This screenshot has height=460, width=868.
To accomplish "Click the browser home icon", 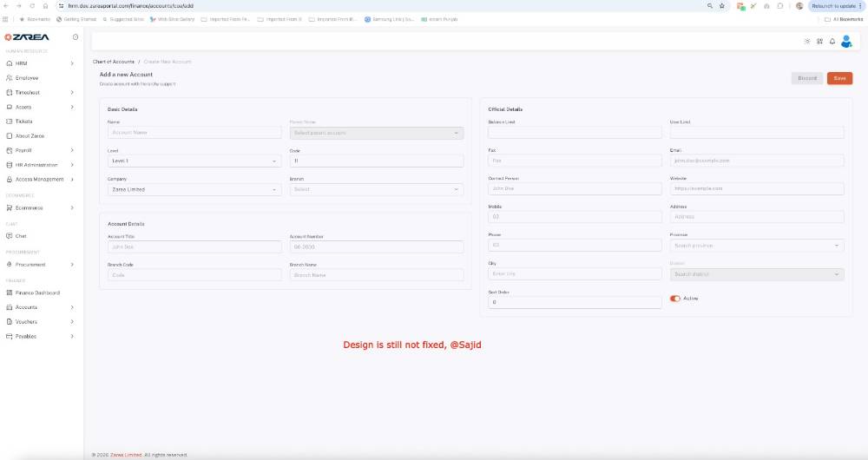I will (x=45, y=5).
